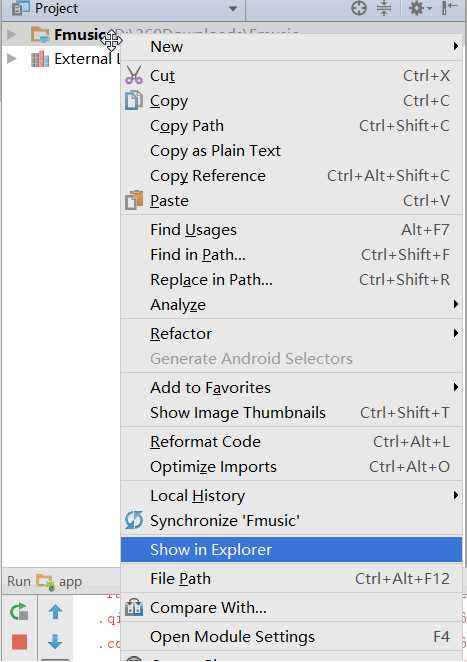Image resolution: width=467 pixels, height=662 pixels.
Task: Hide the Project panel with the pin icon
Action: pyautogui.click(x=449, y=8)
